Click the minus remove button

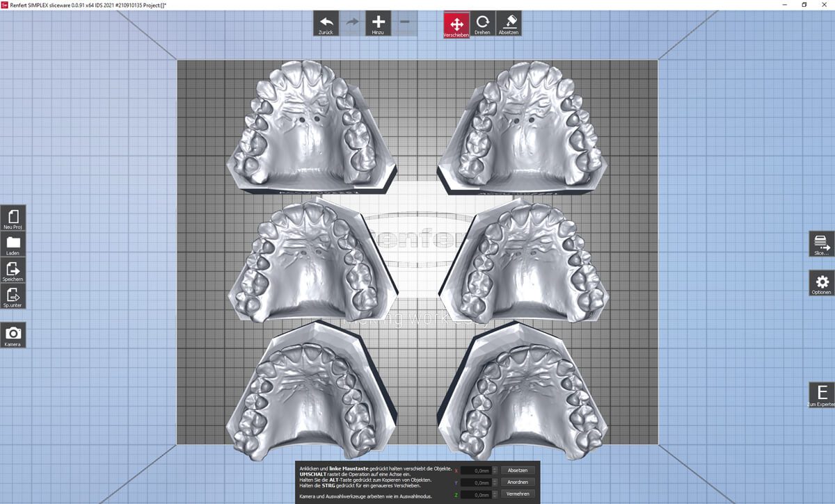coord(405,24)
